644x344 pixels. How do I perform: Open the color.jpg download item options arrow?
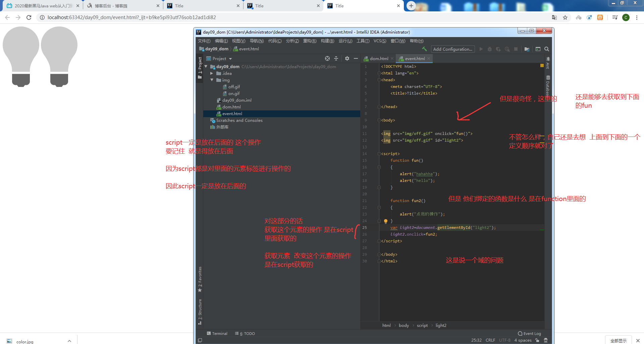click(69, 341)
